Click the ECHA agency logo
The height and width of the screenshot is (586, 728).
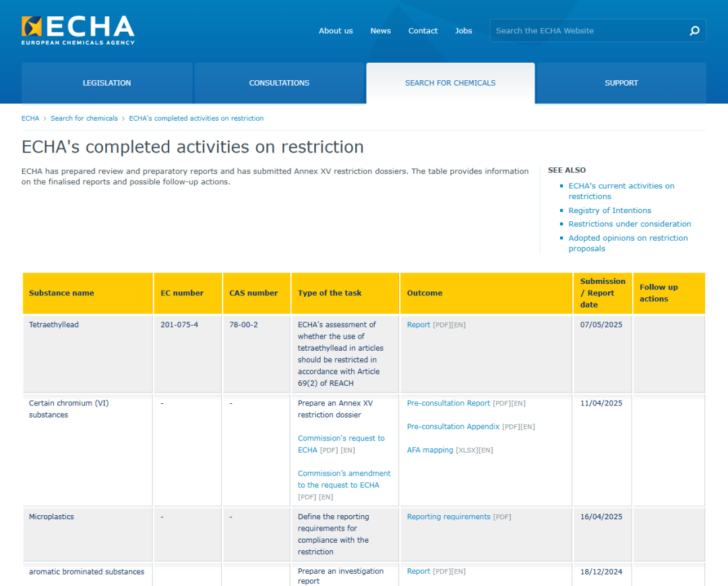click(78, 29)
